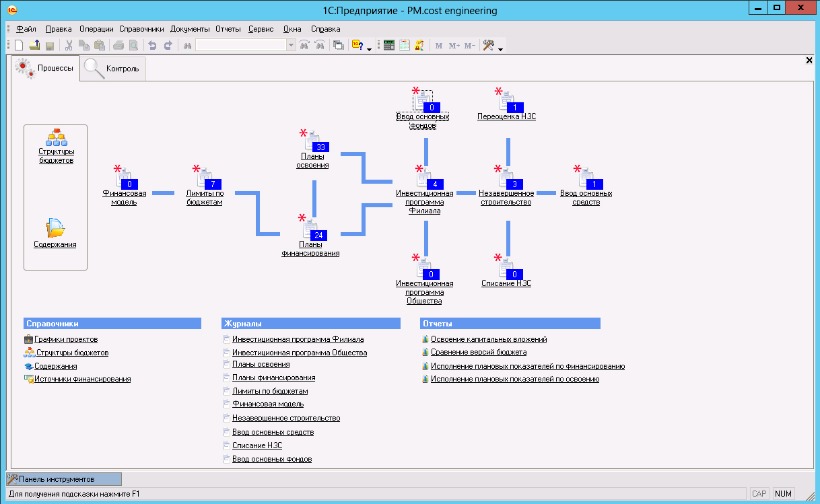Open the Отчеты menu

tap(228, 29)
